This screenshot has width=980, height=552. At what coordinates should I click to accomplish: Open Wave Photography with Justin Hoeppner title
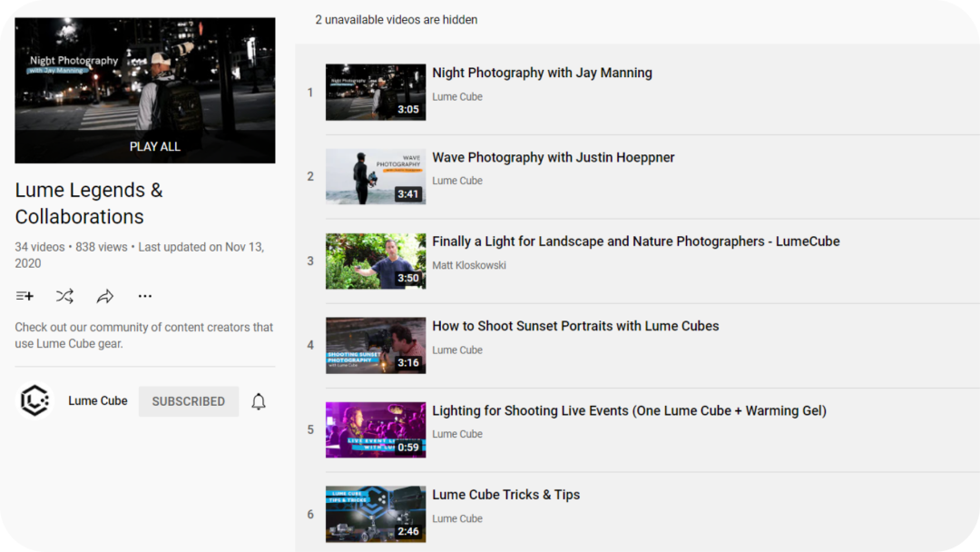554,158
